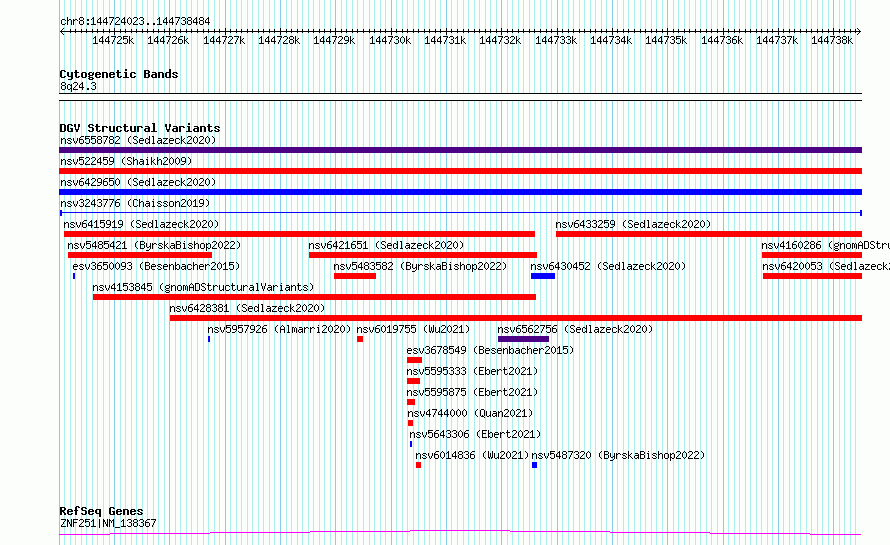This screenshot has height=545, width=890.
Task: Click the RefSeq Genes track heading
Action: click(101, 511)
